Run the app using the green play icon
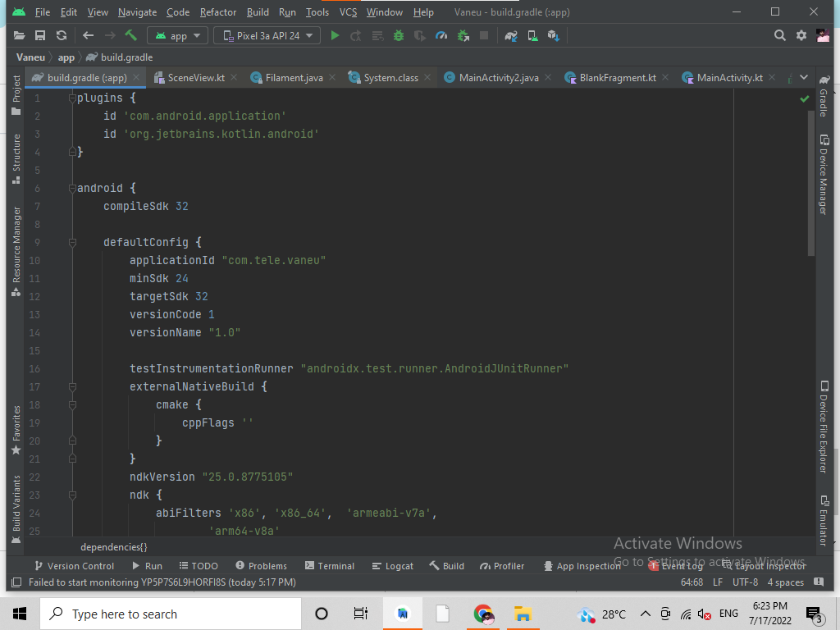Viewport: 840px width, 630px height. 335,35
